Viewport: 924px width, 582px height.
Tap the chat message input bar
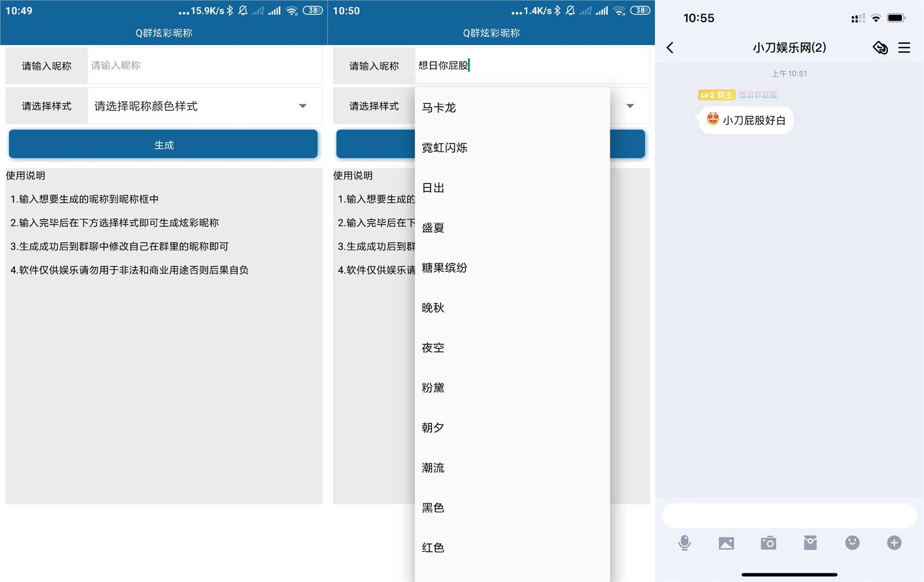789,515
